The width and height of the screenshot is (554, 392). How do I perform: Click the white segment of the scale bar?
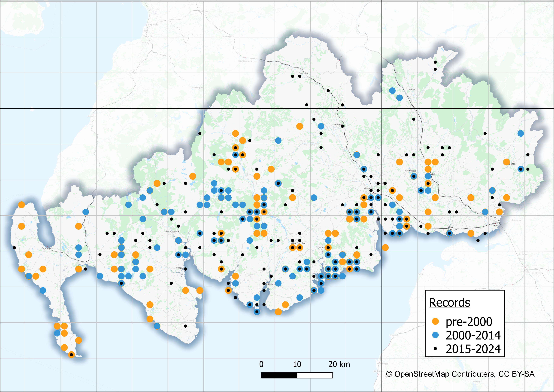click(x=315, y=375)
